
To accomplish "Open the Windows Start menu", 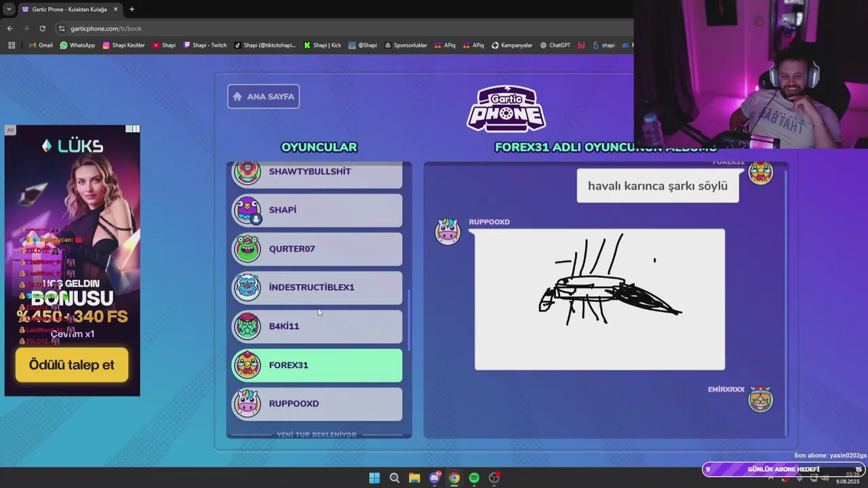I will click(x=374, y=478).
